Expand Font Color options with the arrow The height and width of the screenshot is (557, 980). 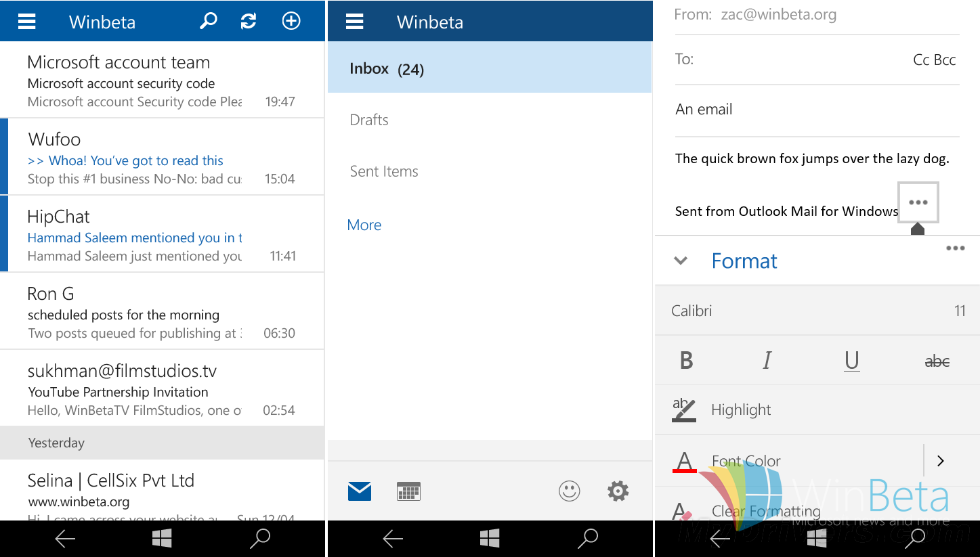click(x=940, y=461)
